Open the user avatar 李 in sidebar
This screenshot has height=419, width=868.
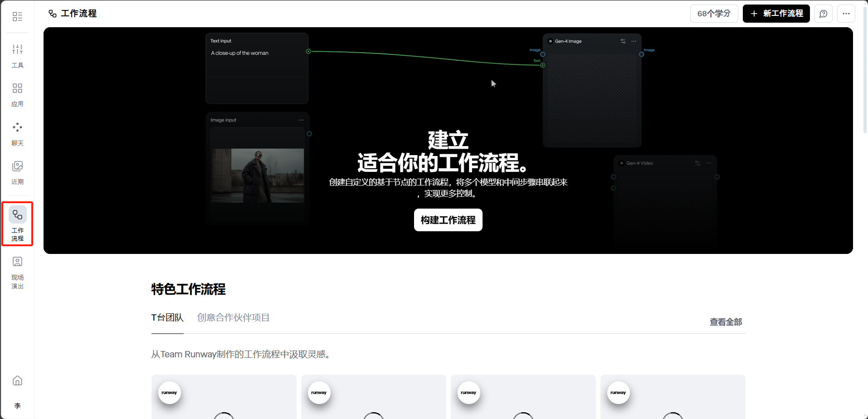[17, 406]
